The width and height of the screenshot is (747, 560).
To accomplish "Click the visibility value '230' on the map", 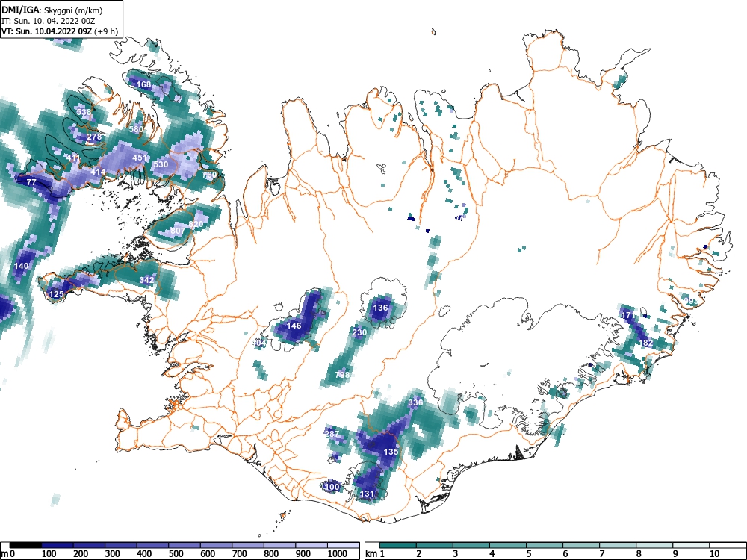I will [x=359, y=332].
